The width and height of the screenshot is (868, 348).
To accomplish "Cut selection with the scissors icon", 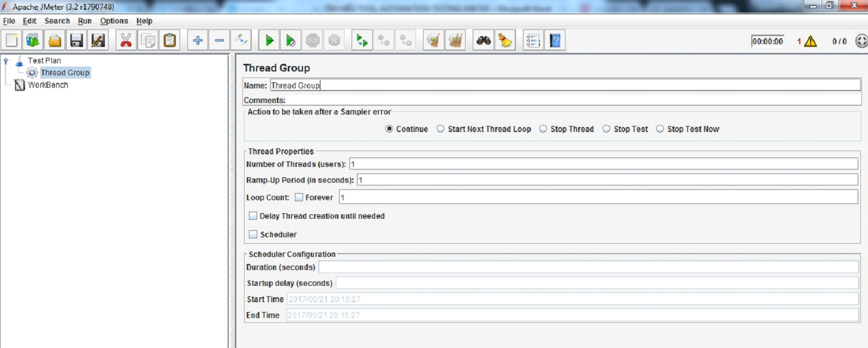I will click(126, 40).
